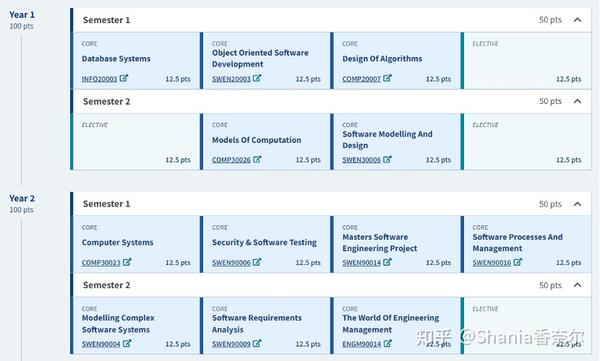Click external link icon next to COMP30023
The height and width of the screenshot is (361, 600).
[x=127, y=262]
